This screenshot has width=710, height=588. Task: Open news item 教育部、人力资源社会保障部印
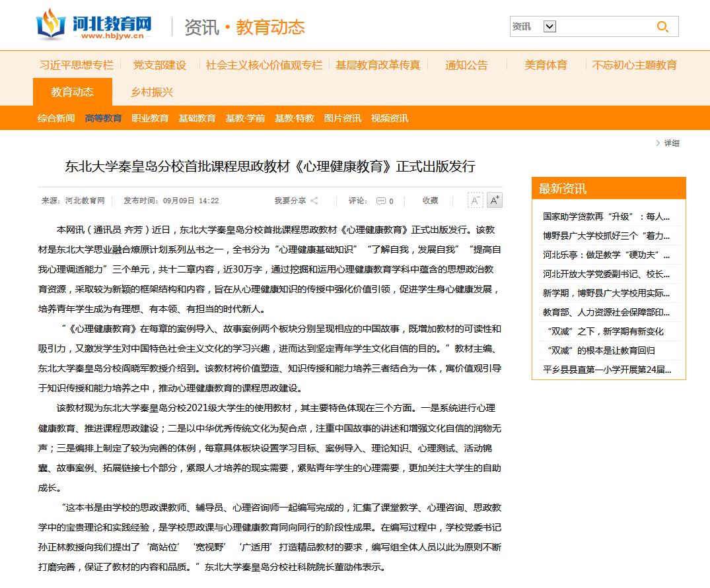606,313
